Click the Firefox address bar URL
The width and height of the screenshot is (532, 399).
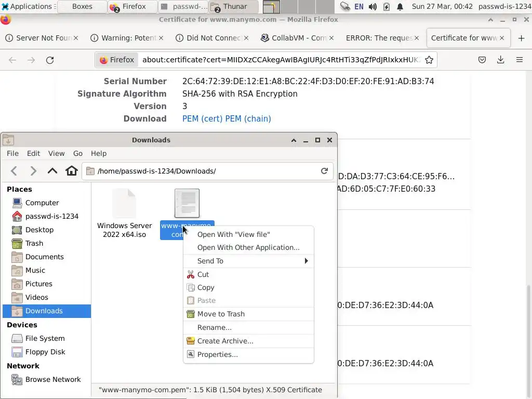click(x=281, y=60)
